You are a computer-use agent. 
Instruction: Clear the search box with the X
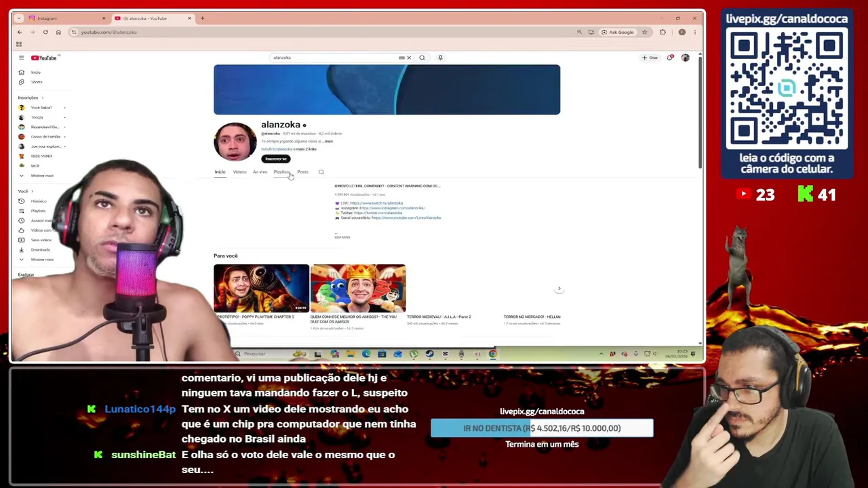(409, 58)
